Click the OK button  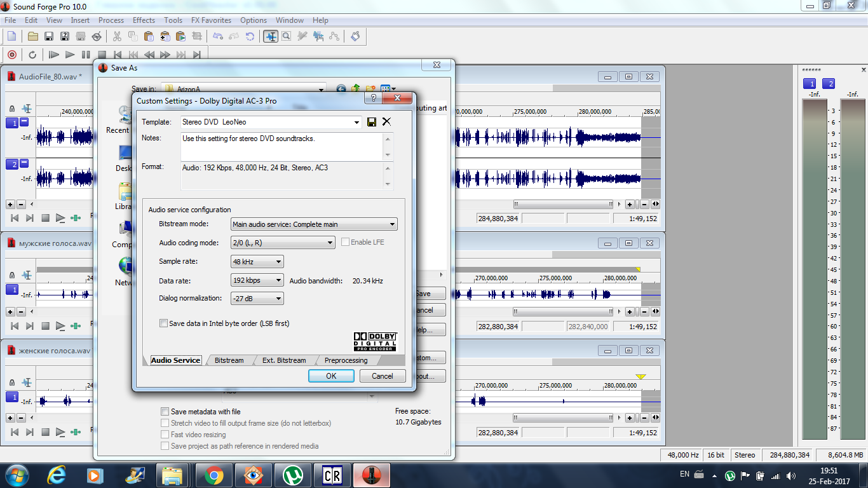tap(331, 376)
